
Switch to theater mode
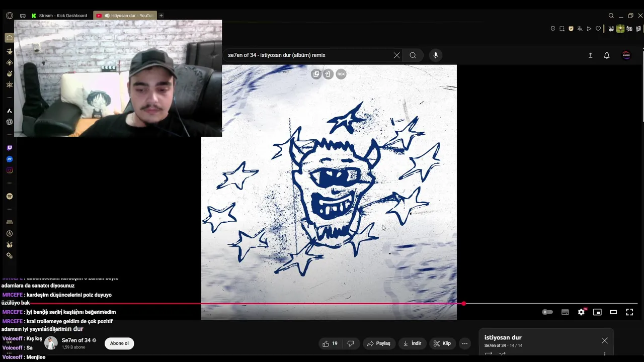coord(613,312)
